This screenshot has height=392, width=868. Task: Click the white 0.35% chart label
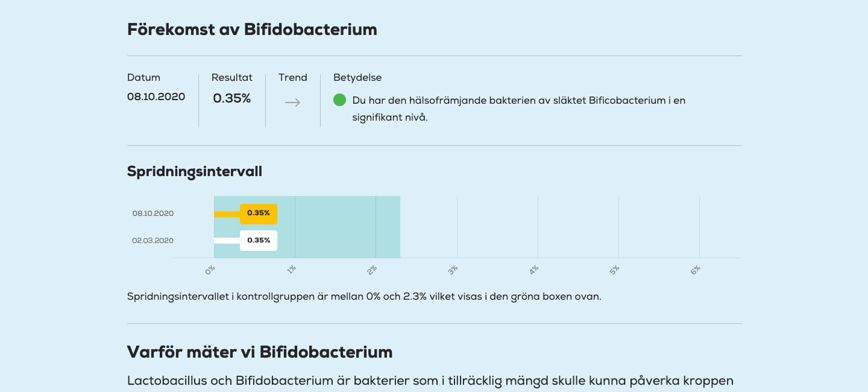tap(259, 241)
